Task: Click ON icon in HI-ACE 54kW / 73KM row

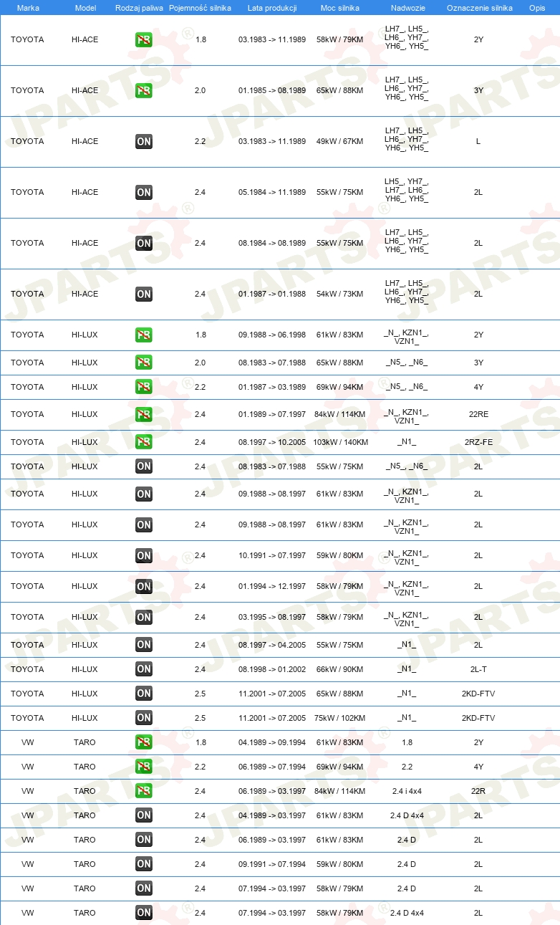Action: [x=144, y=294]
